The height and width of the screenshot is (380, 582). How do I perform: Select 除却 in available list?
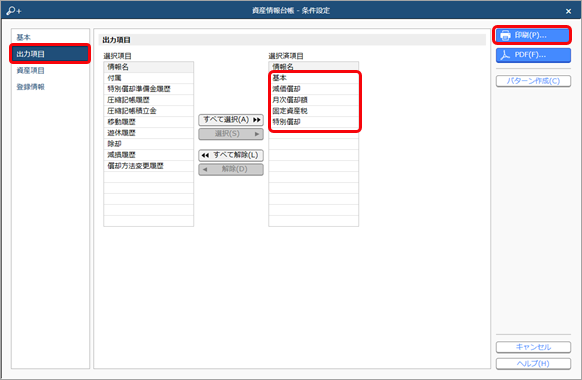click(148, 144)
